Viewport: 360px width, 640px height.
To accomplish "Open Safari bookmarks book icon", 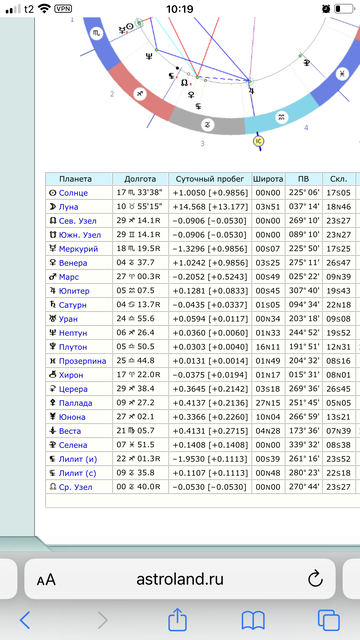I will [x=253, y=621].
